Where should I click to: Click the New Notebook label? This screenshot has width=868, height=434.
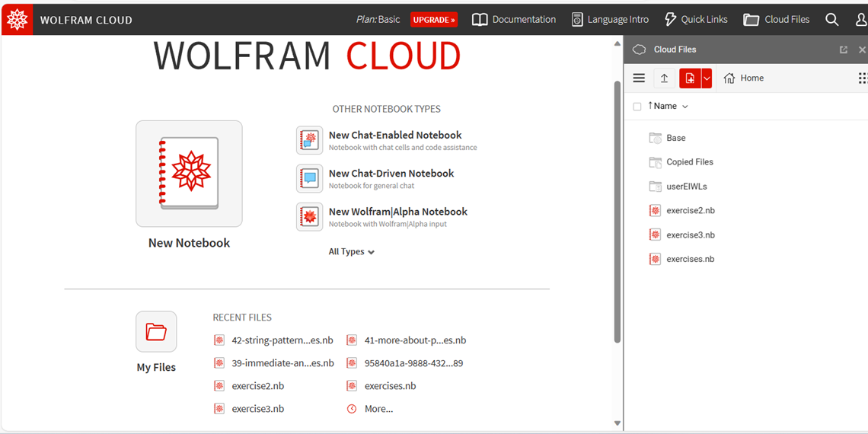189,243
